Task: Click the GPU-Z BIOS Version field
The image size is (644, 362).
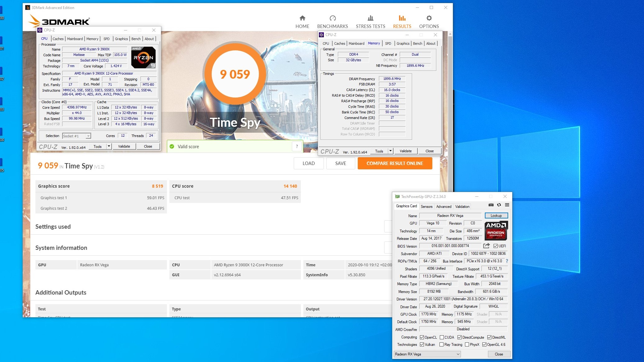Action: [450, 246]
